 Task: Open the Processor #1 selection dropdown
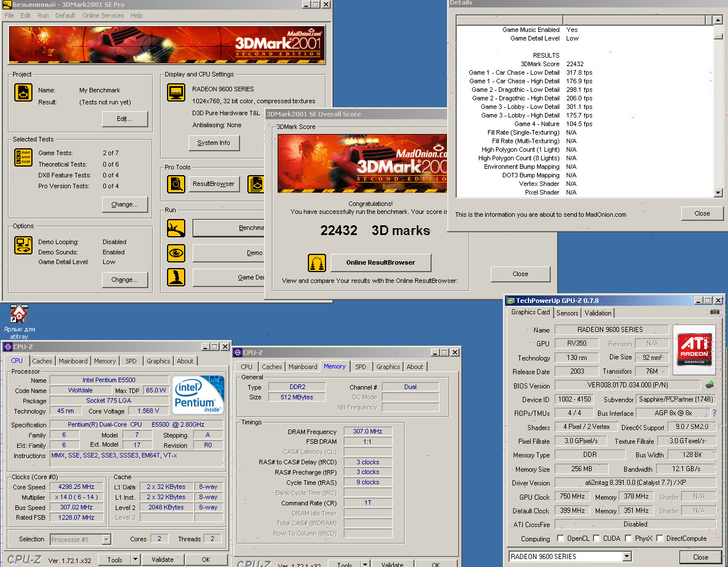[x=106, y=540]
